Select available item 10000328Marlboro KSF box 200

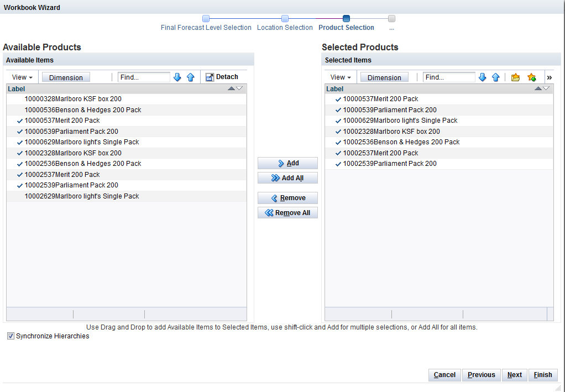127,99
